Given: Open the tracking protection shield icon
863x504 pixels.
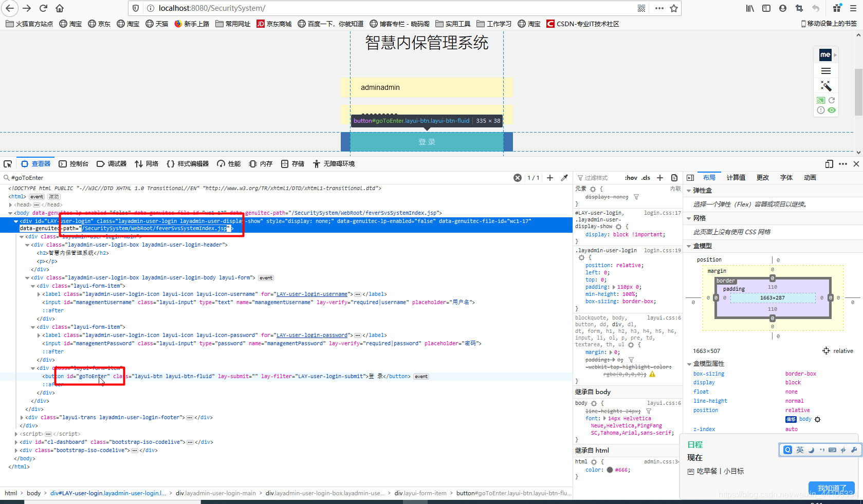Looking at the screenshot, I should (136, 8).
